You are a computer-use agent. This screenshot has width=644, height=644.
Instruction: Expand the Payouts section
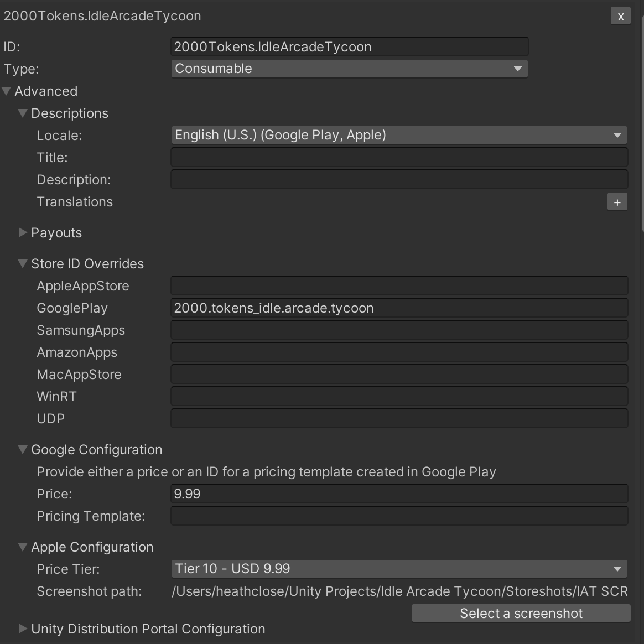(23, 233)
